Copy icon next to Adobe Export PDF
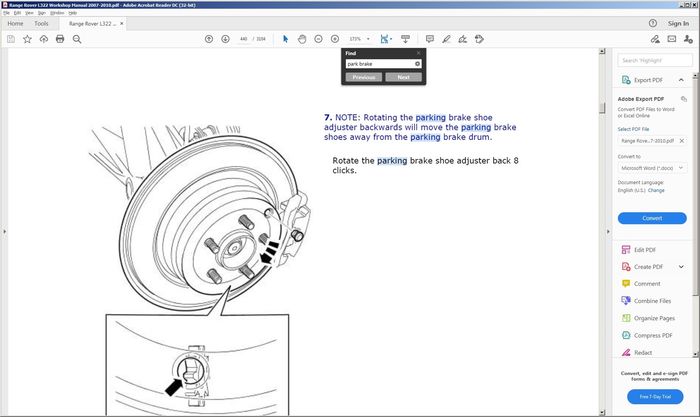 [x=683, y=99]
